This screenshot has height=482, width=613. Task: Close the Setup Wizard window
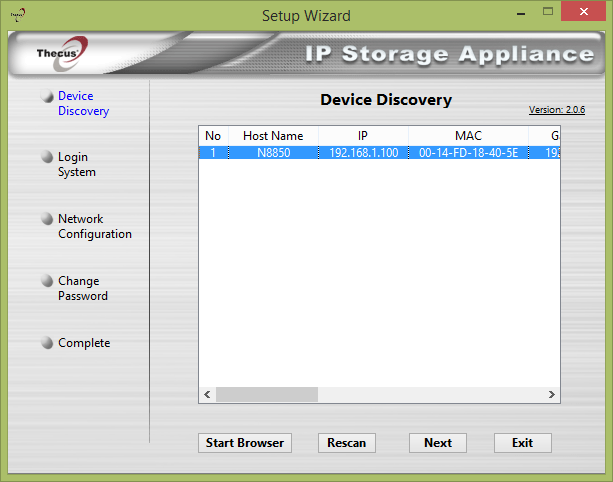tap(584, 11)
